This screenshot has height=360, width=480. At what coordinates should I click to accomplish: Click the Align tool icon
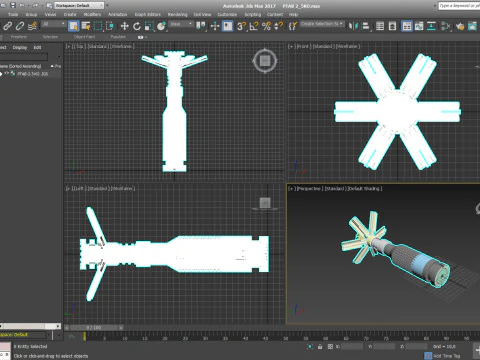366,26
